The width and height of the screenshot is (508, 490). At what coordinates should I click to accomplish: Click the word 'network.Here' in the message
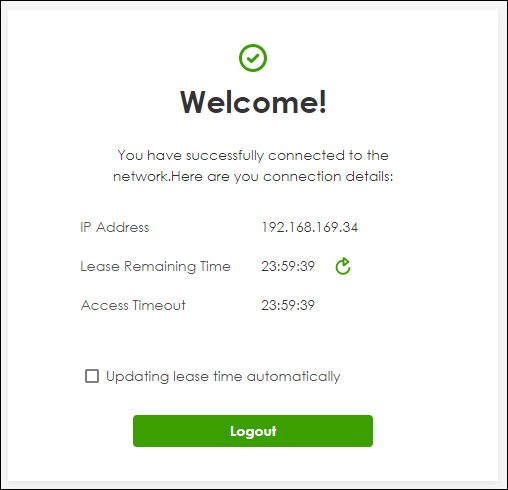(158, 176)
